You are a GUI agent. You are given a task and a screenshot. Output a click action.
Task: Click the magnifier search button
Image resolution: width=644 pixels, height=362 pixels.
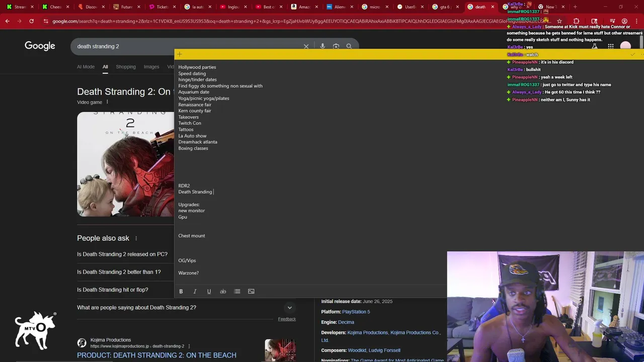pos(349,46)
